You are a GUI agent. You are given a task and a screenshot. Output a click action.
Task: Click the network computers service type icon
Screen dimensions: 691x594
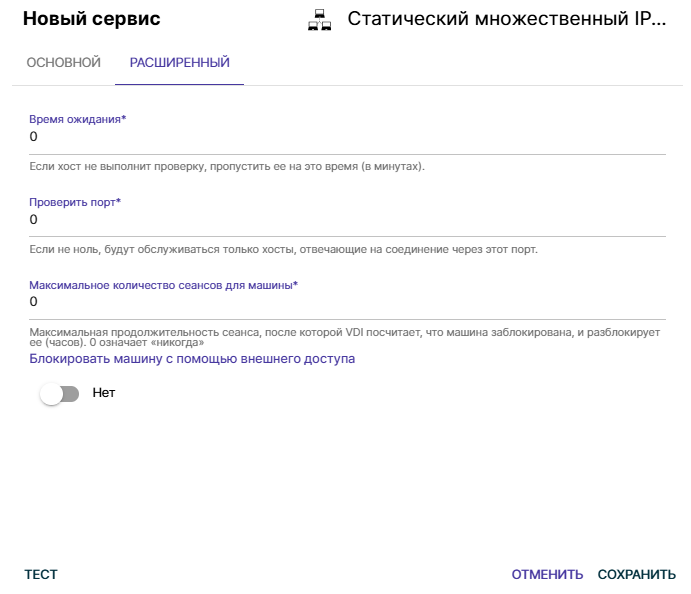tap(319, 20)
